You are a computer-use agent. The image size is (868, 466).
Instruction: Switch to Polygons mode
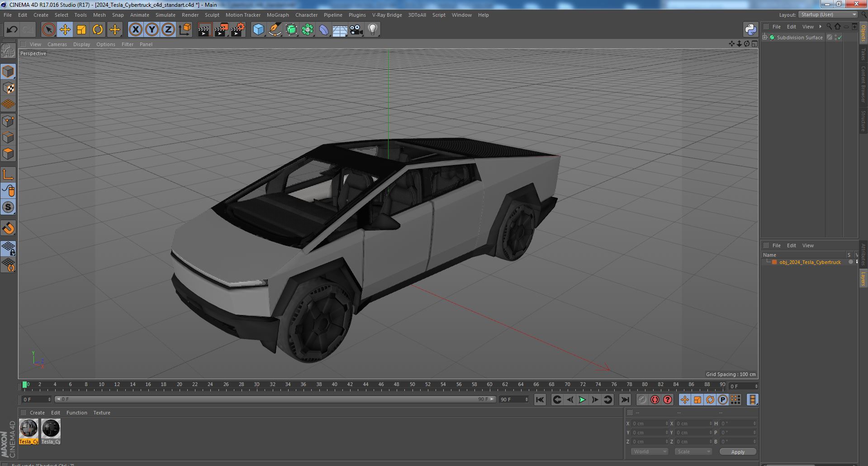pos(8,154)
